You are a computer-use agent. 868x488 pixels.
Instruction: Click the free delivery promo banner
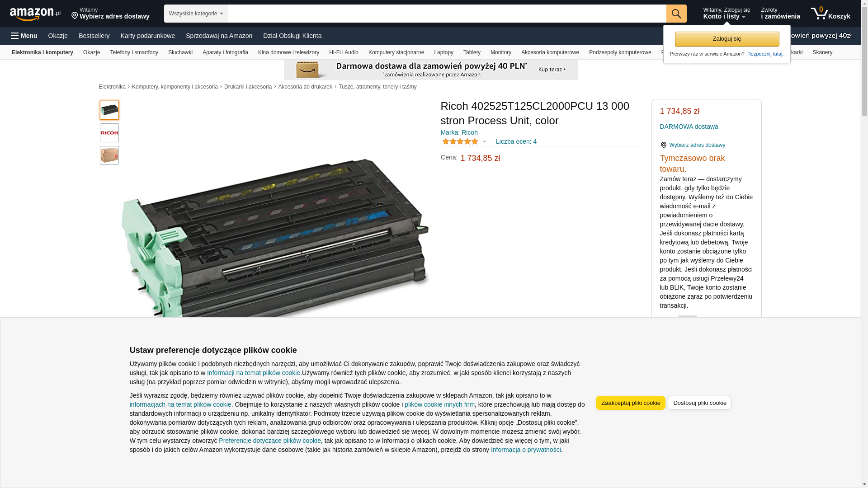(x=431, y=70)
